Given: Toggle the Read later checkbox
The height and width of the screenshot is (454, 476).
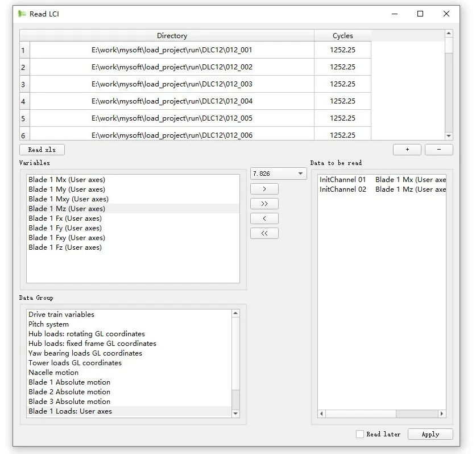Looking at the screenshot, I should click(360, 434).
